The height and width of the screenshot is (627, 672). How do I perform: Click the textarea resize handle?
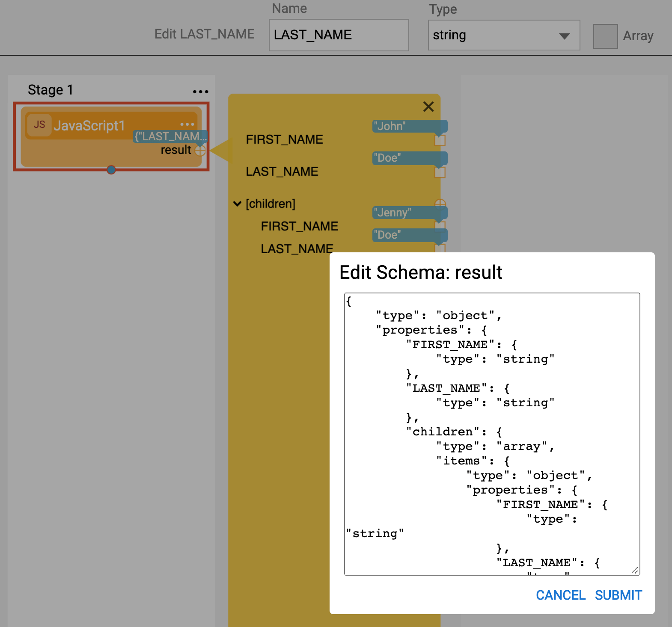(635, 571)
